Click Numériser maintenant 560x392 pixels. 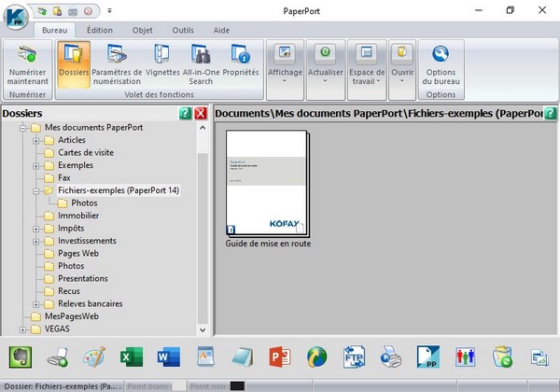click(x=28, y=64)
